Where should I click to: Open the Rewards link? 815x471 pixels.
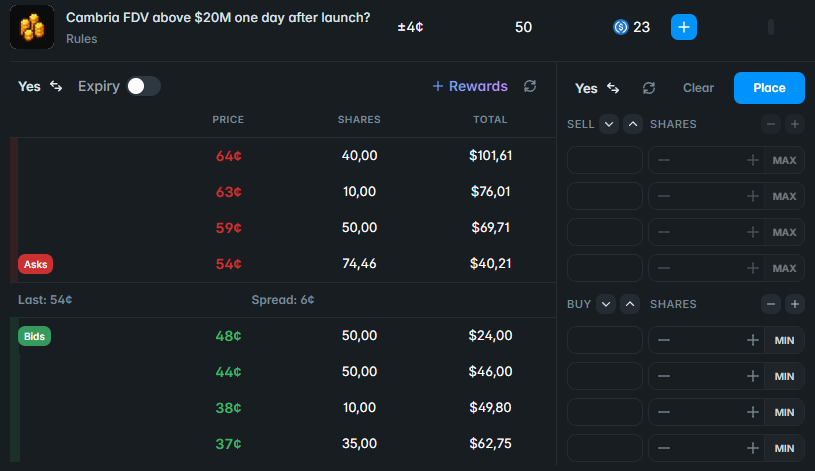(470, 86)
